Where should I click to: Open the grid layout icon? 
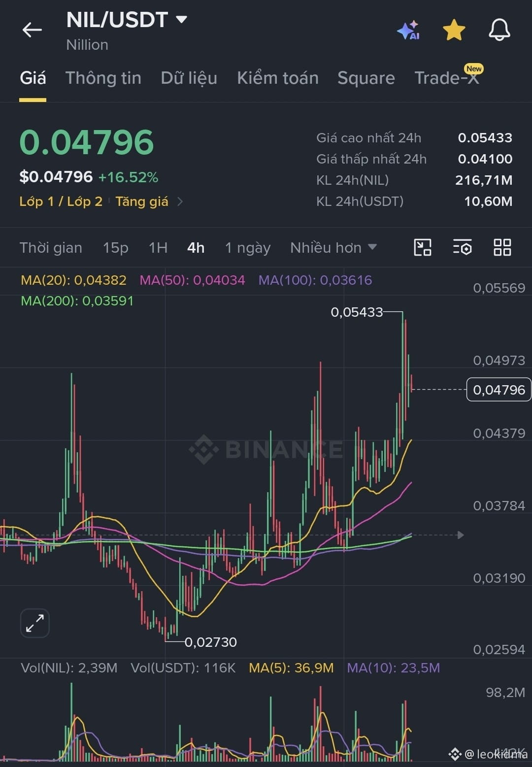click(x=502, y=247)
